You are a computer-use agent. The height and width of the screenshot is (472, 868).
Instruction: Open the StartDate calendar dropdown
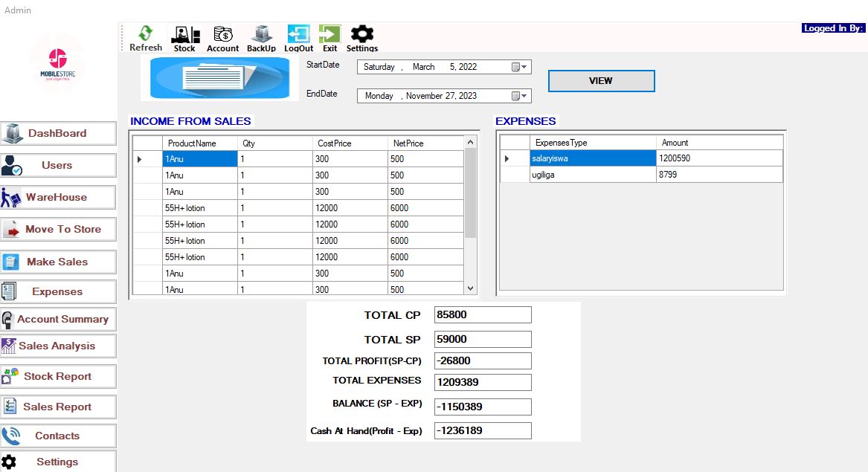[519, 67]
